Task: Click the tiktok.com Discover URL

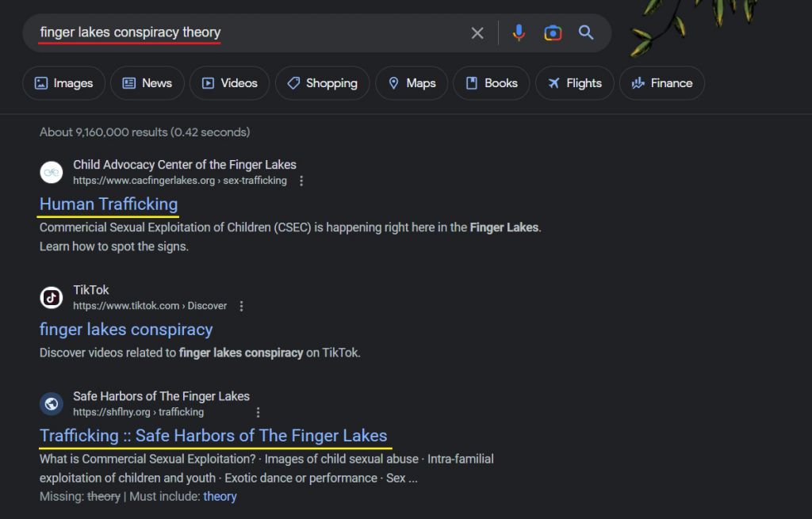Action: click(150, 306)
